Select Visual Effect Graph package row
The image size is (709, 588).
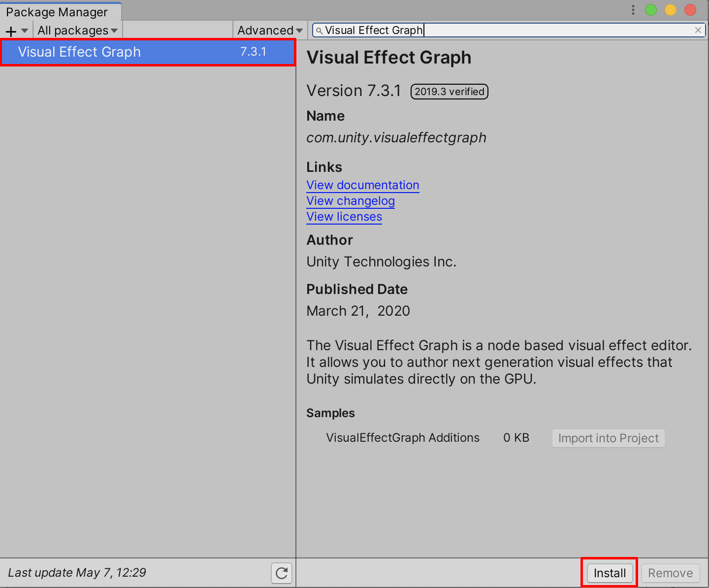tap(148, 52)
